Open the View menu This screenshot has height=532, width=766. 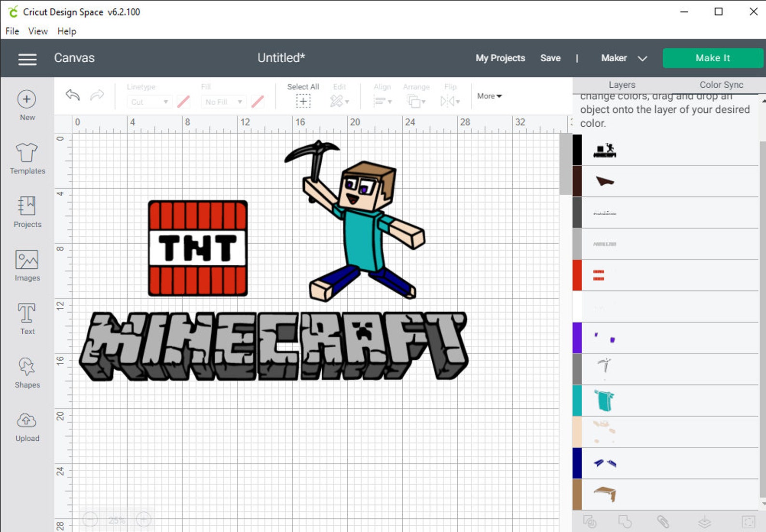[38, 31]
